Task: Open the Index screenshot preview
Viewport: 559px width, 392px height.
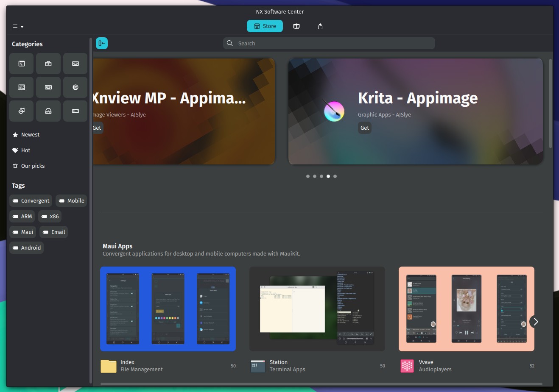Action: [x=168, y=309]
